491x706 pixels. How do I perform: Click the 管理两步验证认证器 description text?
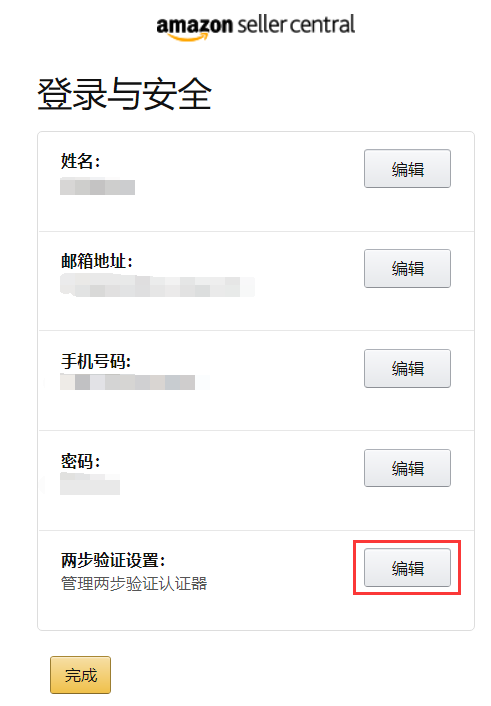(x=134, y=584)
